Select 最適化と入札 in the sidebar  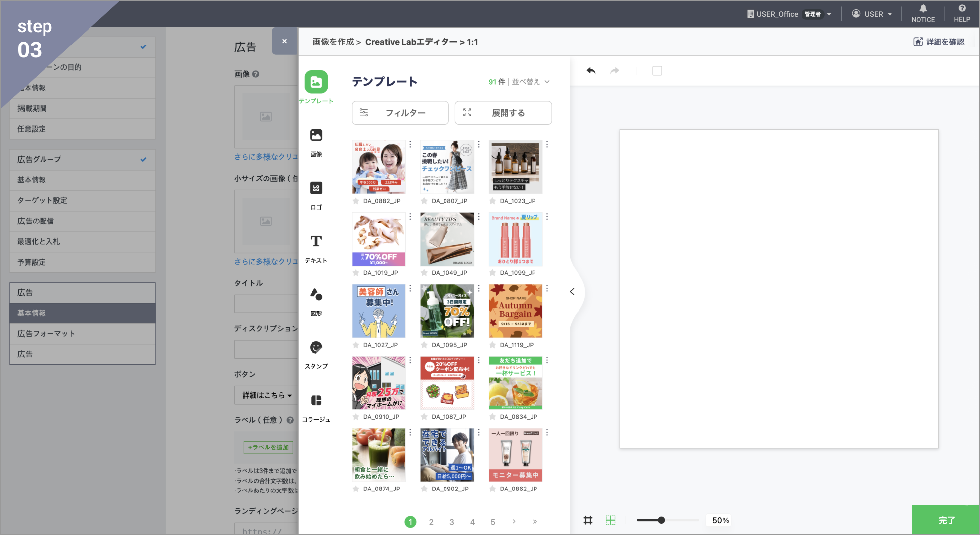83,241
